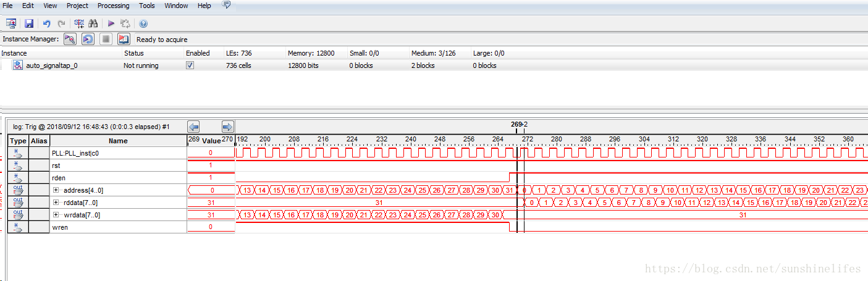
Task: Click type icon of rden row
Action: click(x=19, y=178)
